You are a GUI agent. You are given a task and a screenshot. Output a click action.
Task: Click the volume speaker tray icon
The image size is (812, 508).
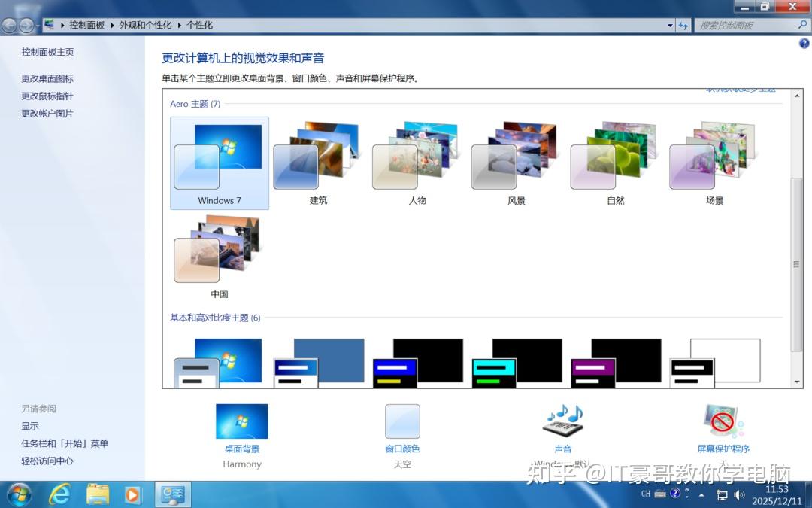739,495
